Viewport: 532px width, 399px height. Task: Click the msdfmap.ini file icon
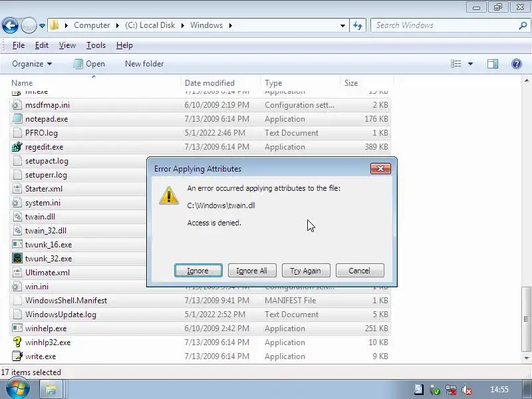(x=17, y=105)
